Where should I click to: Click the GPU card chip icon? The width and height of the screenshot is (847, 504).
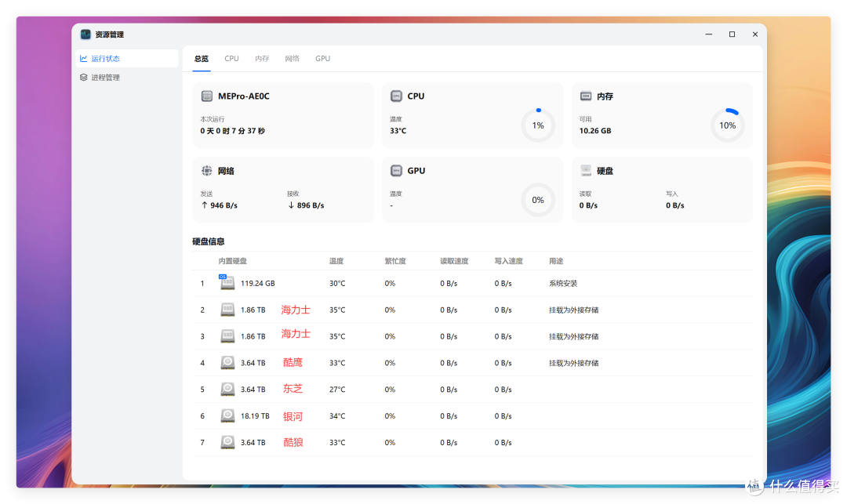[397, 171]
